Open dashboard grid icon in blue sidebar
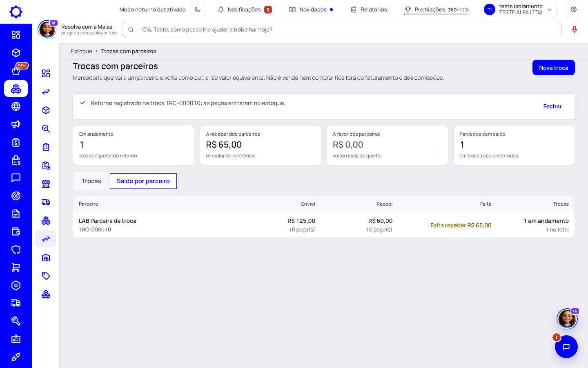The image size is (588, 368). pyautogui.click(x=16, y=35)
